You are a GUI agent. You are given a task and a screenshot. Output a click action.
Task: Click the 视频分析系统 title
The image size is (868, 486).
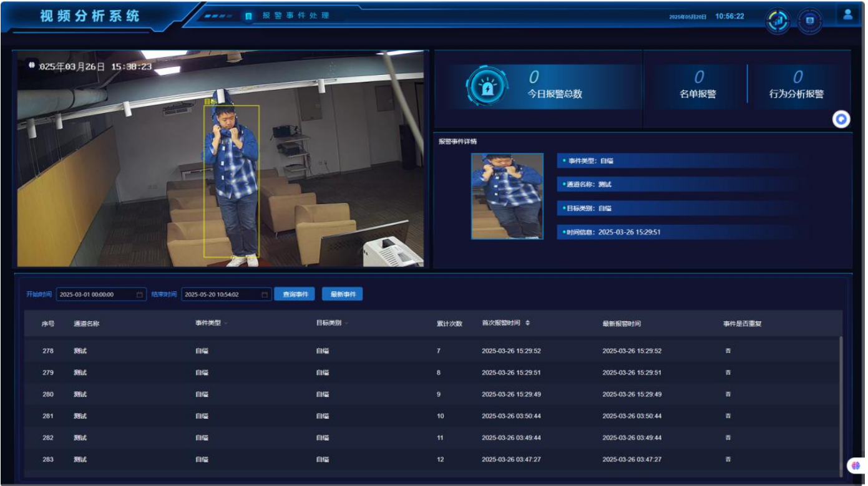(90, 16)
